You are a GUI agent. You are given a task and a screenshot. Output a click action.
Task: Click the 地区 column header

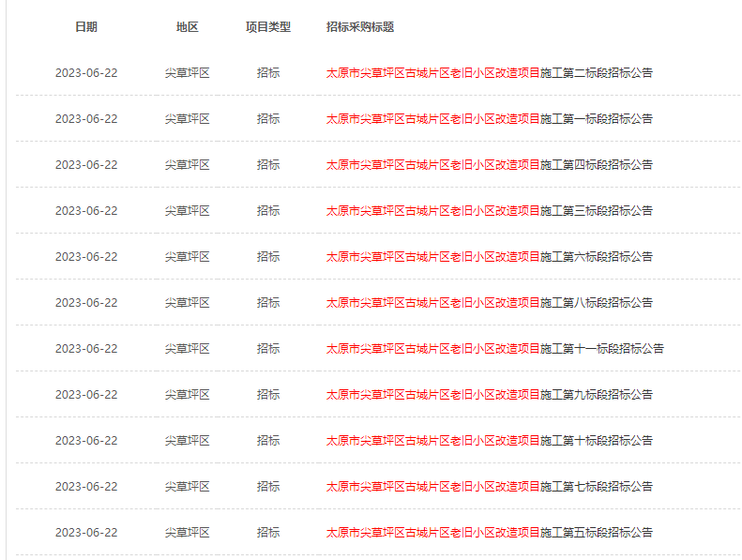pyautogui.click(x=187, y=27)
